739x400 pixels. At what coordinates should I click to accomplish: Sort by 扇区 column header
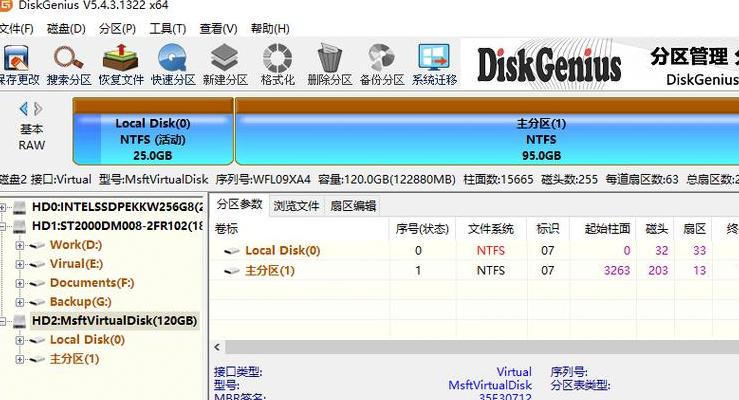[x=694, y=229]
